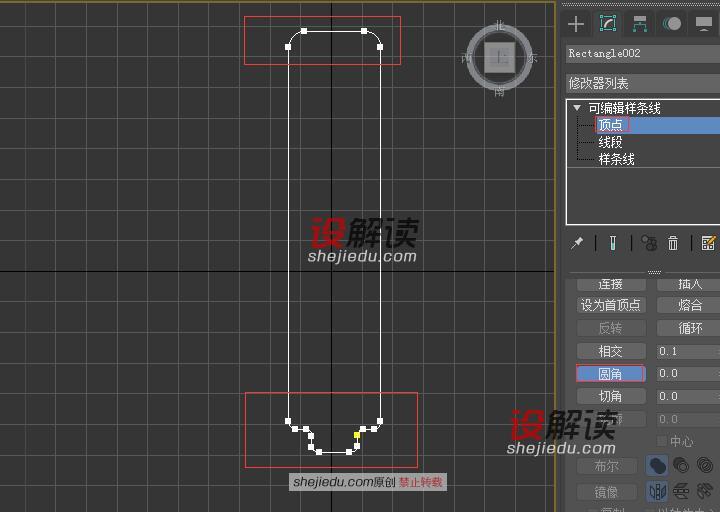
Task: Toggle the 圆角 fillet button
Action: pyautogui.click(x=611, y=373)
